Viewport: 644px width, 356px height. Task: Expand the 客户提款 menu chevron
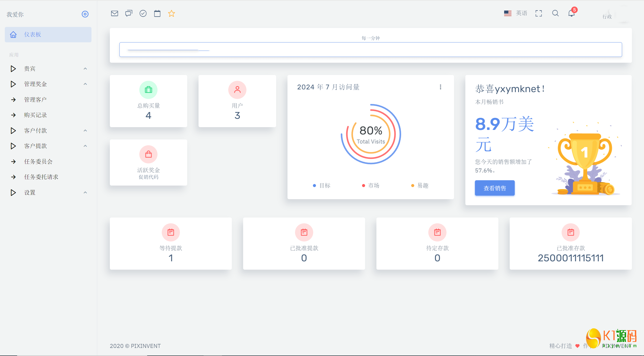point(85,146)
